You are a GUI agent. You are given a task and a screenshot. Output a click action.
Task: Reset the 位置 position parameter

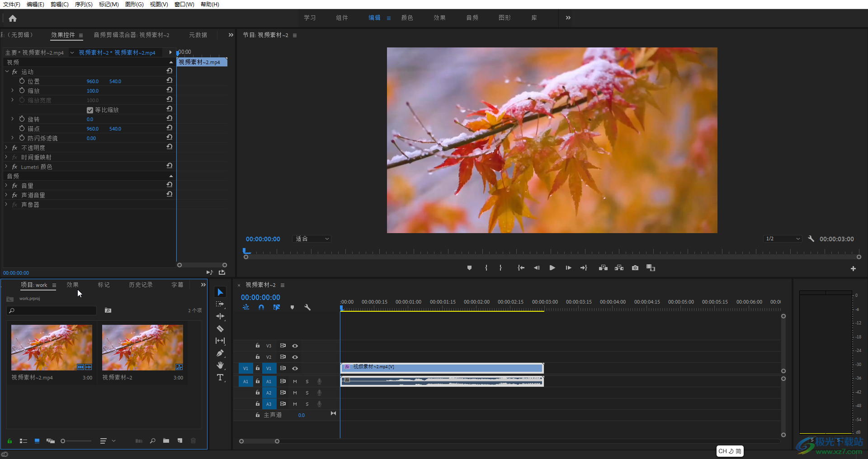point(169,80)
